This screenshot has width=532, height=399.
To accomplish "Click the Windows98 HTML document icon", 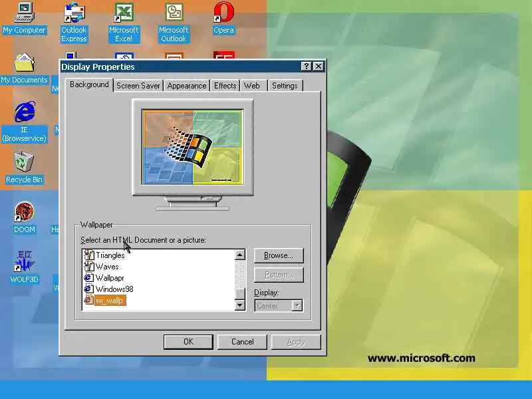I will [x=88, y=289].
